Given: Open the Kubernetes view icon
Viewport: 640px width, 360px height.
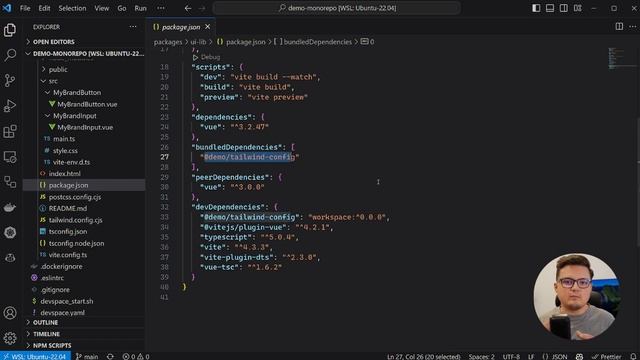Looking at the screenshot, I should tap(10, 233).
